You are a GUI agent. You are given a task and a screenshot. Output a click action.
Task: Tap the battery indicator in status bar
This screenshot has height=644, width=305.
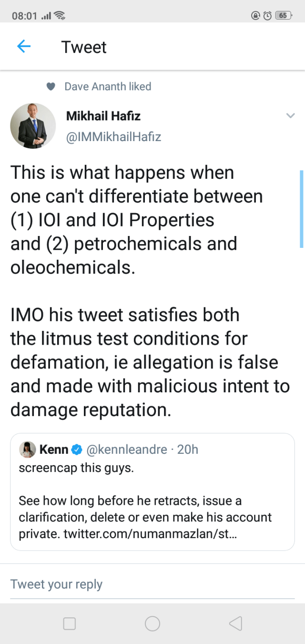tap(284, 15)
